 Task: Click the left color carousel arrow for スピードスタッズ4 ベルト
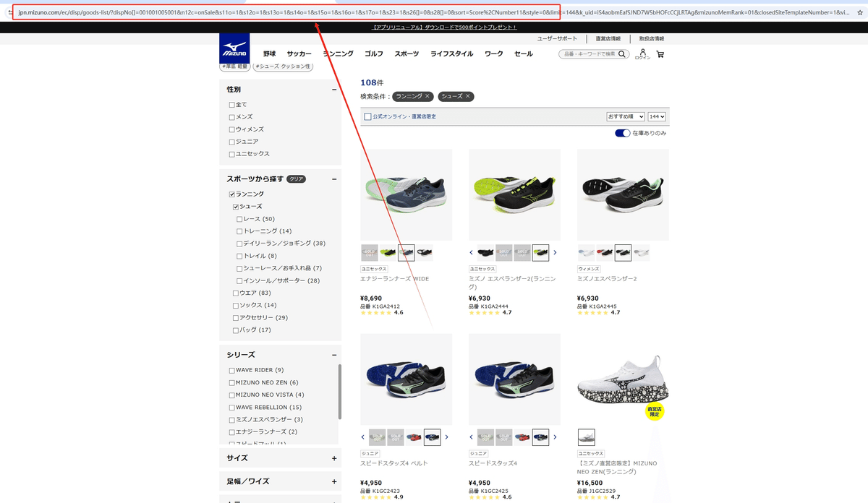point(363,437)
